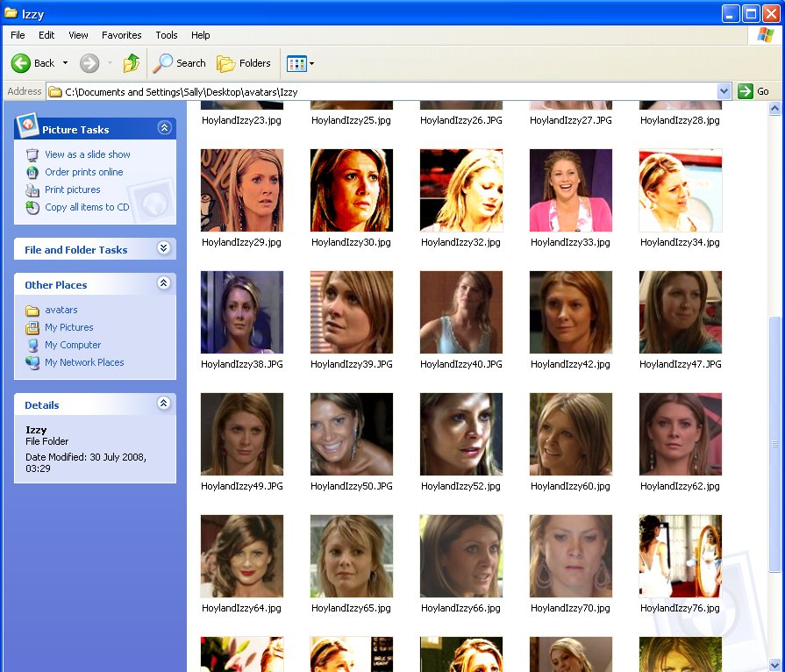This screenshot has width=785, height=672.
Task: Open the Address bar dropdown
Action: pyautogui.click(x=724, y=91)
